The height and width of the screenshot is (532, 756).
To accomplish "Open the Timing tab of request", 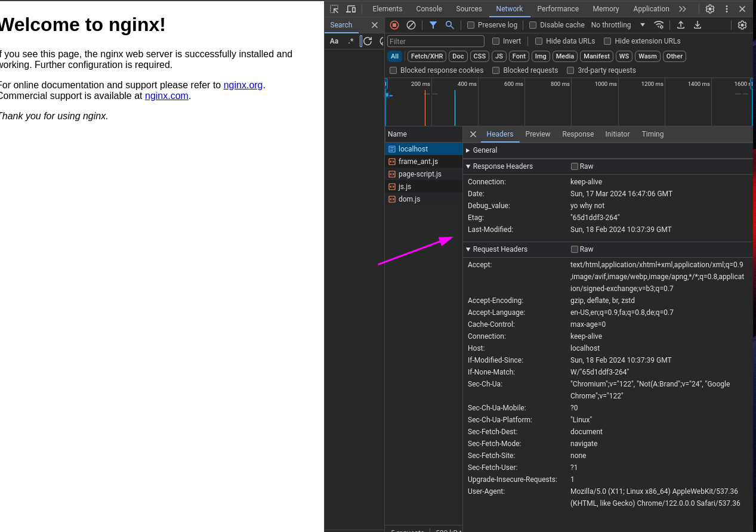I will 653,134.
